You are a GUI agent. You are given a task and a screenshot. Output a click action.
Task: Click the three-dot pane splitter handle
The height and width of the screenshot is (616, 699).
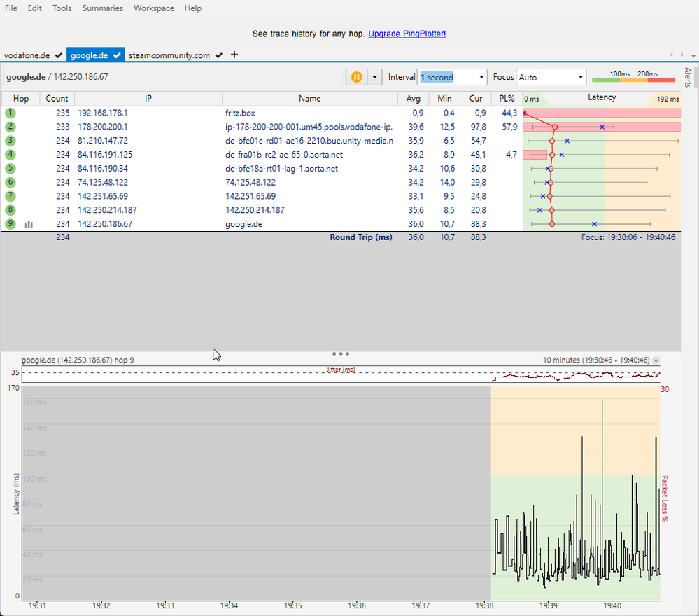click(x=341, y=353)
